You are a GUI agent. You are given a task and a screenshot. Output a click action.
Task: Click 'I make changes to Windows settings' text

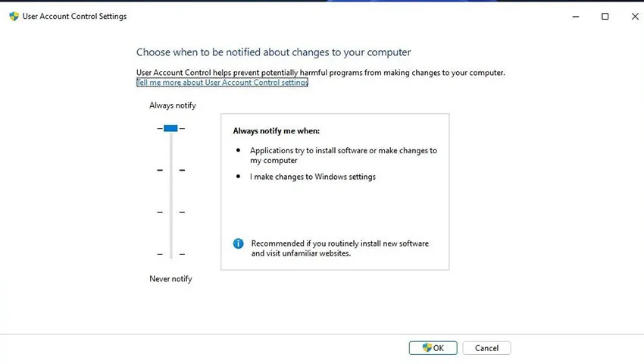pyautogui.click(x=313, y=177)
